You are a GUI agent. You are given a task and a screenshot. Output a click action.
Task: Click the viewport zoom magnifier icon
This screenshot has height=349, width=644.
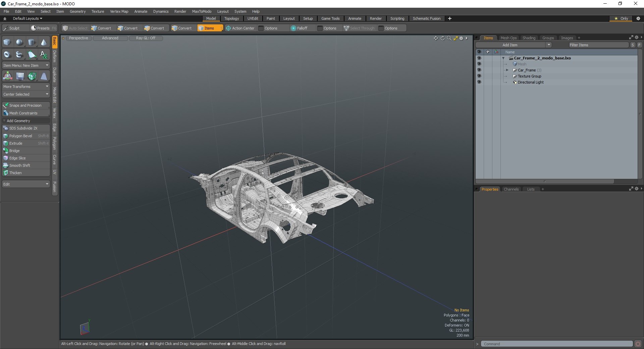449,38
